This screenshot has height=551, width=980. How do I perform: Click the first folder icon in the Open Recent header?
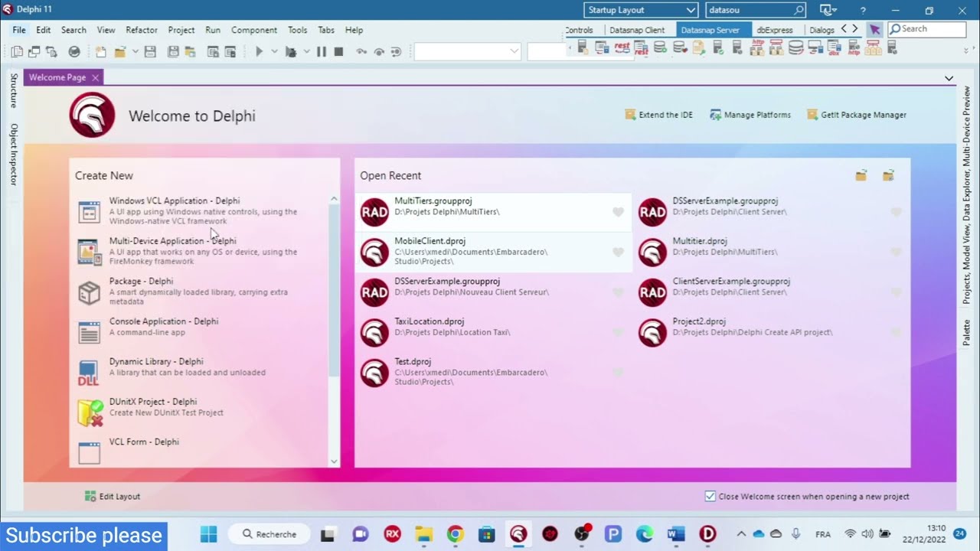pyautogui.click(x=861, y=176)
